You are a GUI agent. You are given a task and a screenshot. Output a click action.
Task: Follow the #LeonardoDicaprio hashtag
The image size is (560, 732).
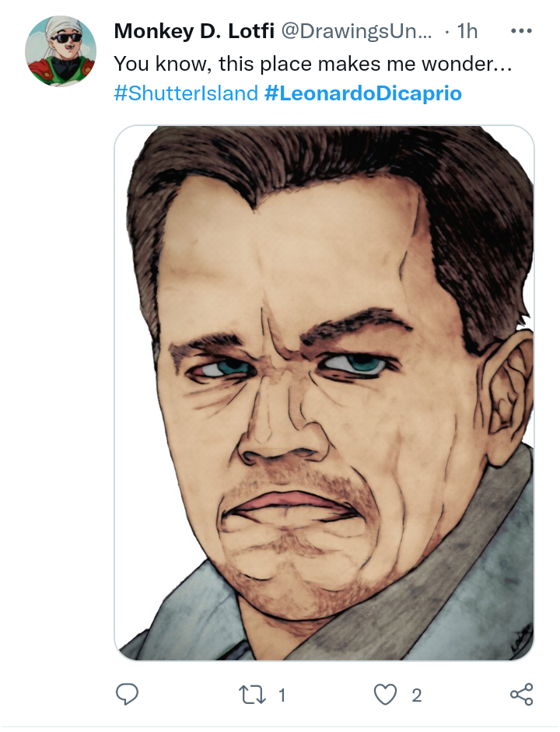point(363,93)
